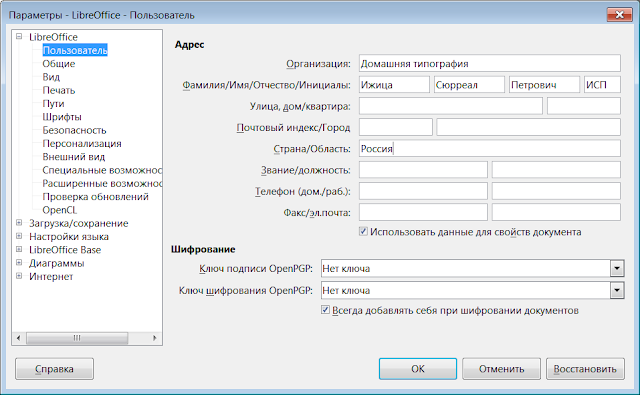
Task: Expand the Интернет tree node
Action: pyautogui.click(x=19, y=276)
